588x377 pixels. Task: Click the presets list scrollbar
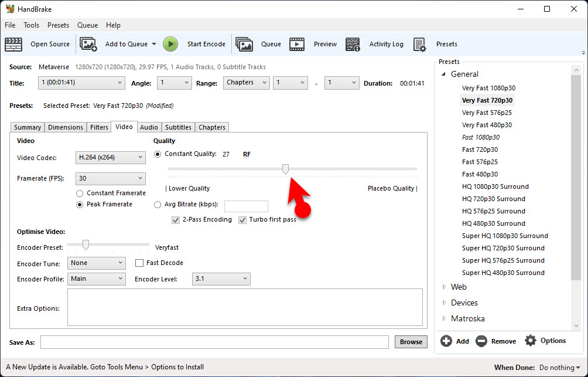(576, 177)
